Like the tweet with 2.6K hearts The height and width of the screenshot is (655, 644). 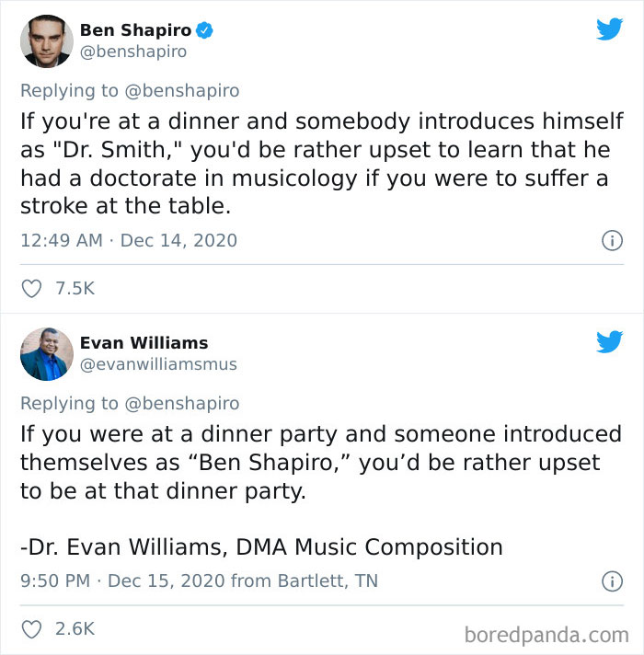click(x=31, y=629)
